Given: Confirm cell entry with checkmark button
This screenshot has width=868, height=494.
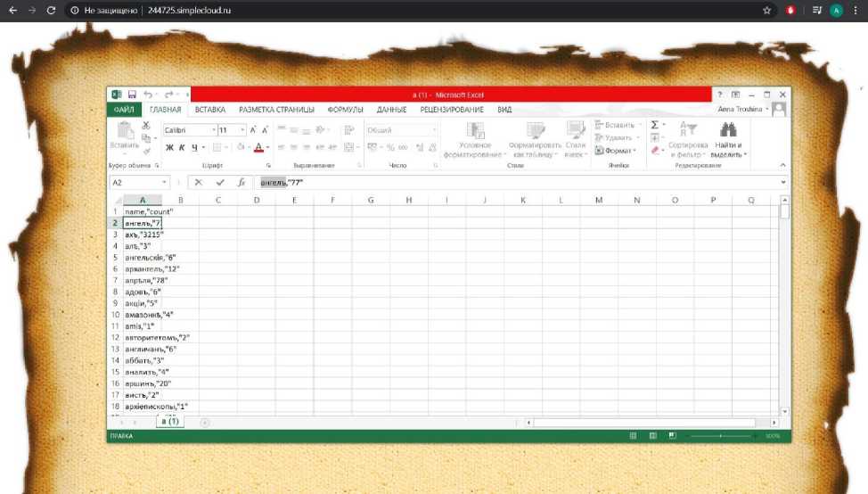Looking at the screenshot, I should point(220,182).
